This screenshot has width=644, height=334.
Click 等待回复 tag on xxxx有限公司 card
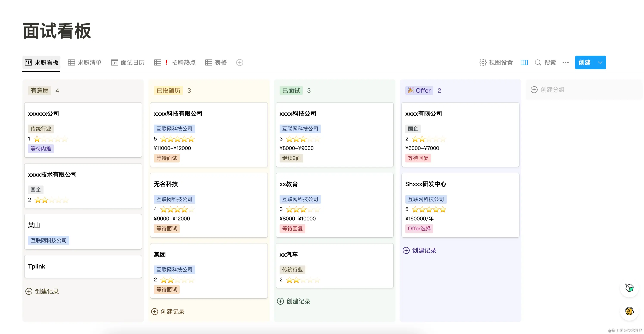pos(418,158)
